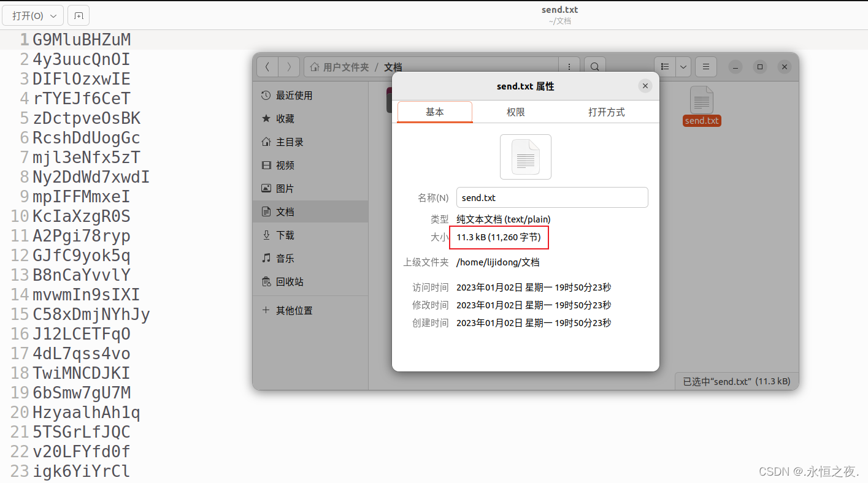The width and height of the screenshot is (868, 483).
Task: Toggle list view in the file manager
Action: pyautogui.click(x=664, y=67)
